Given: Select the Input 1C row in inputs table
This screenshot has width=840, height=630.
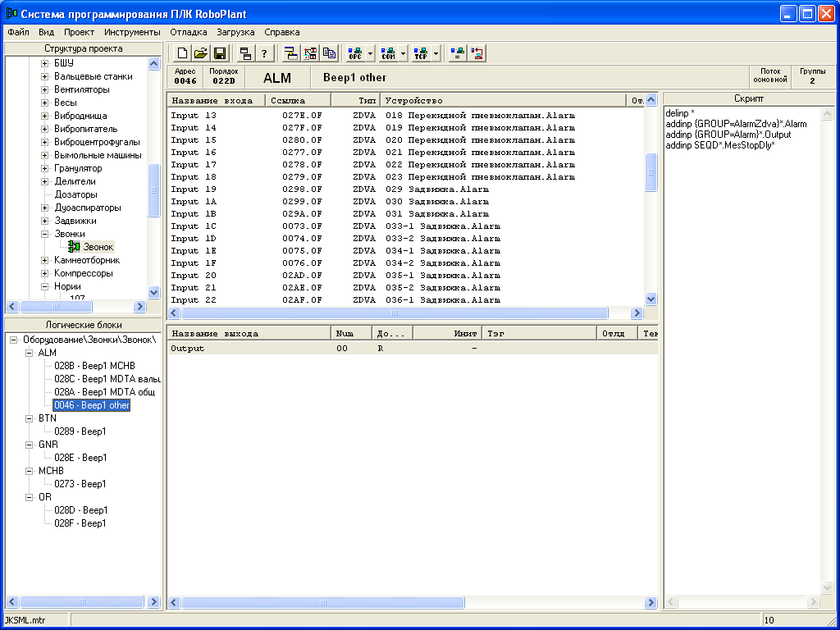Looking at the screenshot, I should (194, 226).
